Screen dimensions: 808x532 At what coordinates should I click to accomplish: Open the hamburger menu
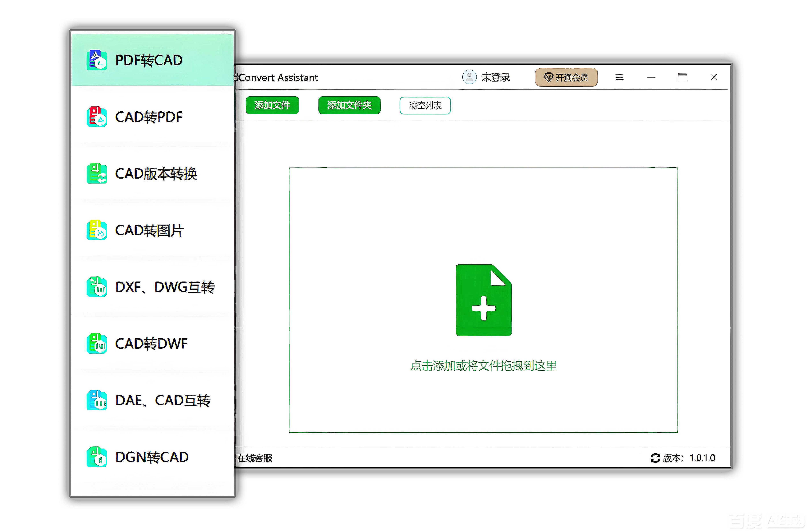[620, 77]
